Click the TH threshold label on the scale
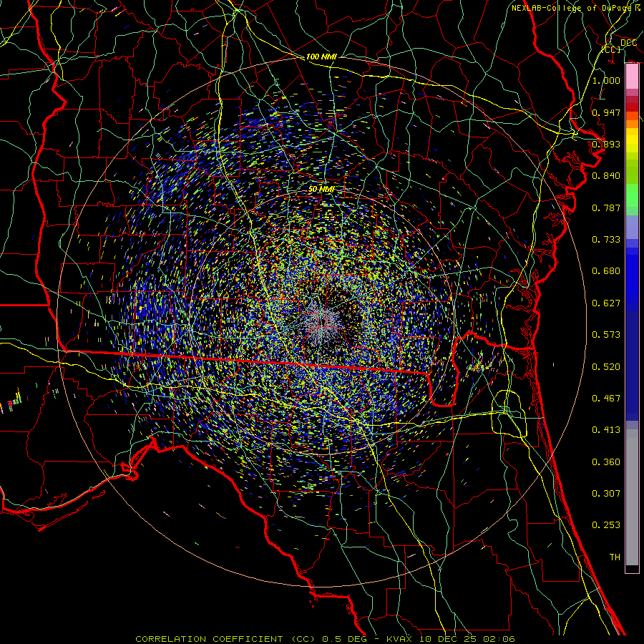 coord(615,557)
